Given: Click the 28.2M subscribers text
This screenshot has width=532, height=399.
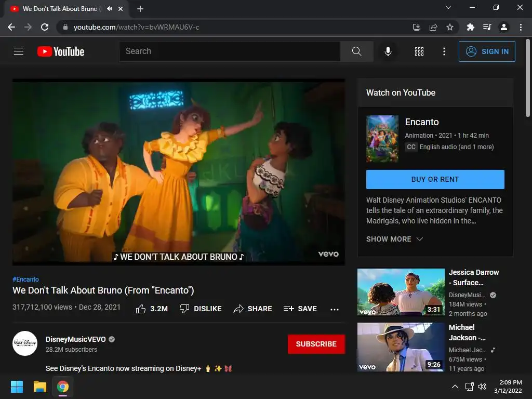Looking at the screenshot, I should click(71, 350).
